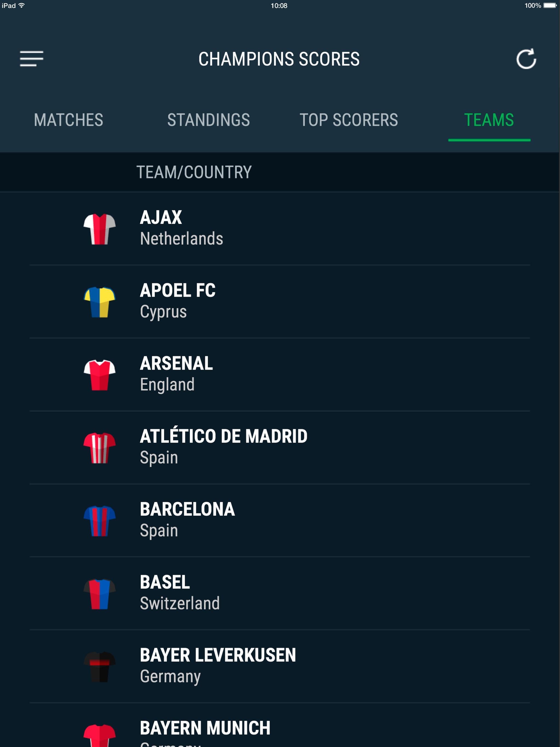
Task: Select the Arsenal jersey icon
Action: click(100, 375)
